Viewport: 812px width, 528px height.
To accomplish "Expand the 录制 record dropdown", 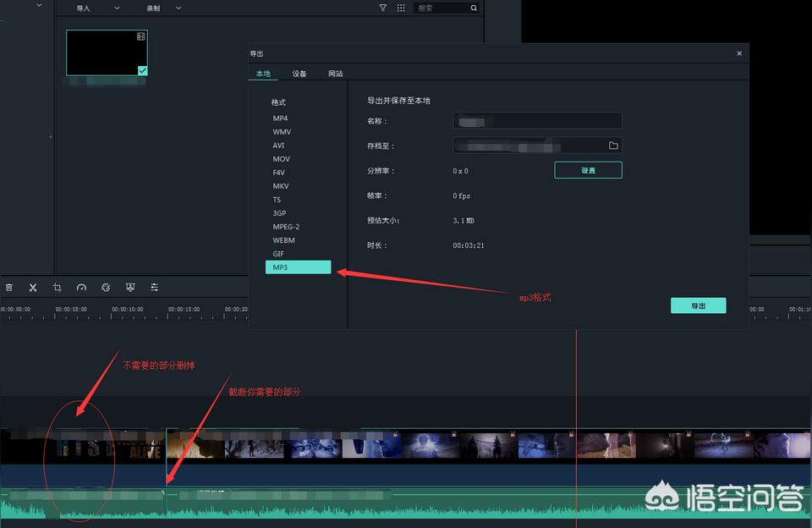I will (164, 8).
